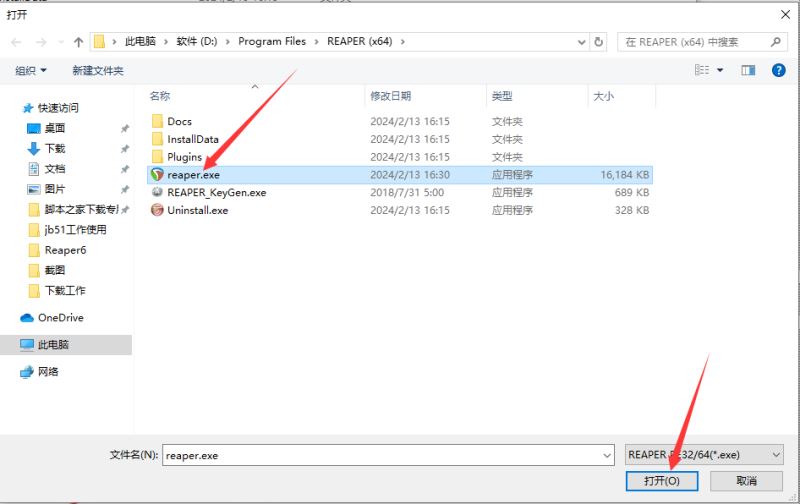The height and width of the screenshot is (504, 800).
Task: Go back with the back arrow
Action: pos(16,42)
